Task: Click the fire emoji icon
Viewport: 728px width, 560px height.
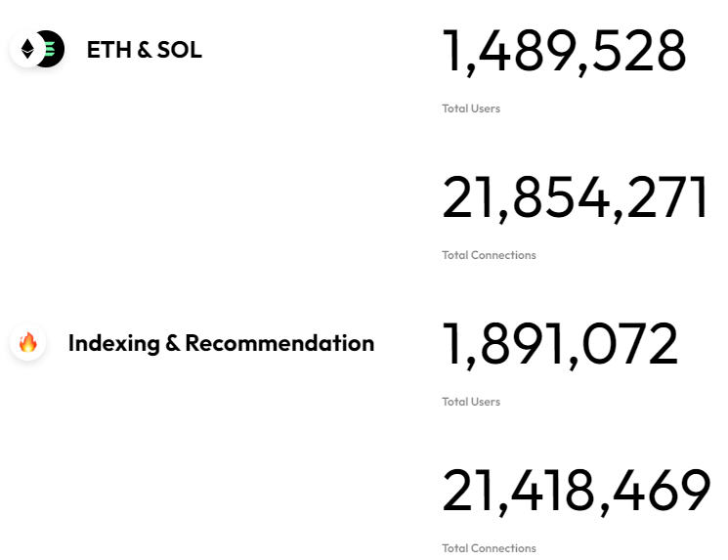Action: pos(27,343)
